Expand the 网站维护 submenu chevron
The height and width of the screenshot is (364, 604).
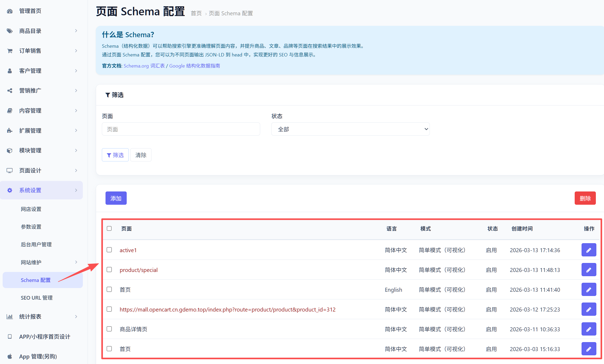click(x=76, y=262)
